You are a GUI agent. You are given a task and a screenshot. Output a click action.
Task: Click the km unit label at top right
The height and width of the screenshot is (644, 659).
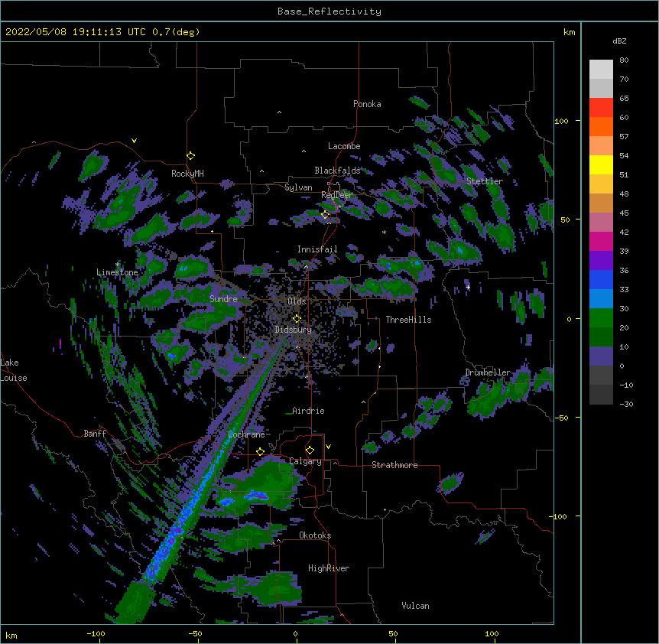pos(569,32)
